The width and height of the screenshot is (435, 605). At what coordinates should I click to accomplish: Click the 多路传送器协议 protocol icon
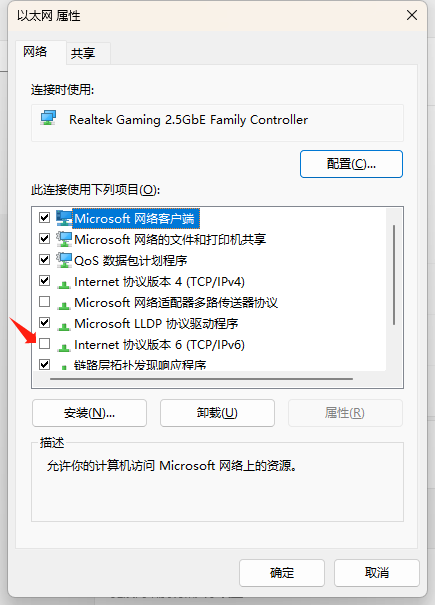tap(64, 305)
